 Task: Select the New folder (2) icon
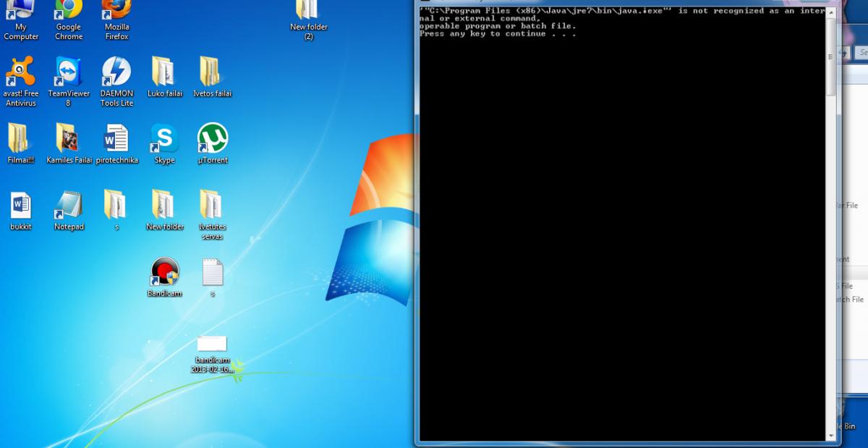point(308,11)
